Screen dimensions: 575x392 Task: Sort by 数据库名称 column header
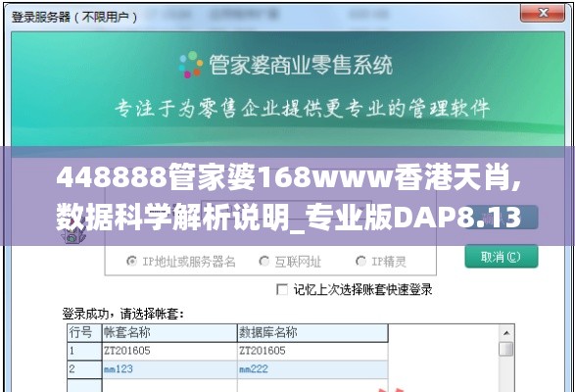click(x=312, y=333)
